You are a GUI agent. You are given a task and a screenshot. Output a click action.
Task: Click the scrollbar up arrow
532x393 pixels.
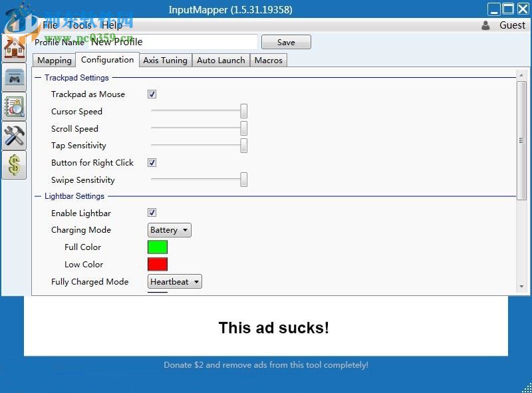coord(521,74)
